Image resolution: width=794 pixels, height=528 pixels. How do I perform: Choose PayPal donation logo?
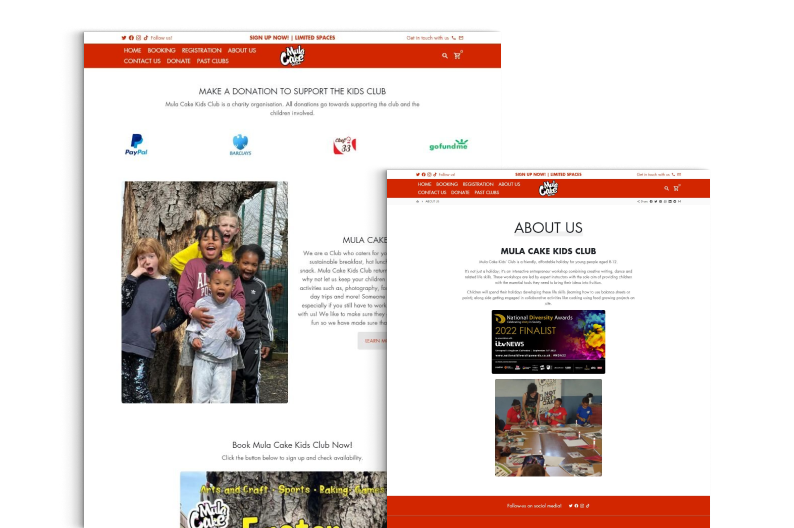[136, 145]
